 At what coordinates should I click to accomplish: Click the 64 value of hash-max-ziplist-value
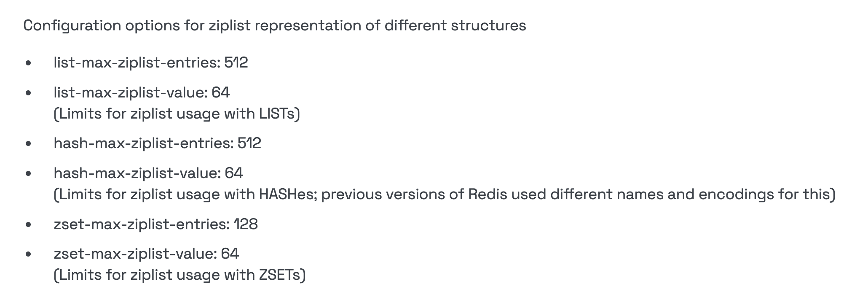click(234, 173)
